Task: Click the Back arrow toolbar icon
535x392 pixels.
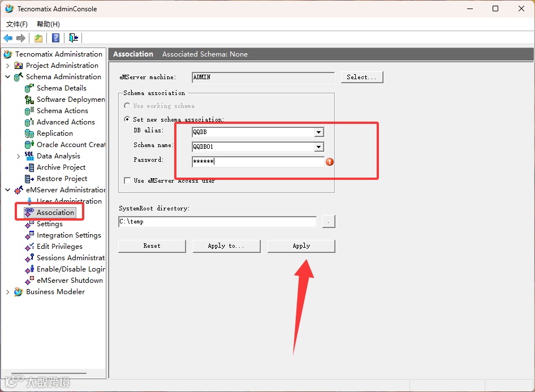Action: tap(8, 38)
